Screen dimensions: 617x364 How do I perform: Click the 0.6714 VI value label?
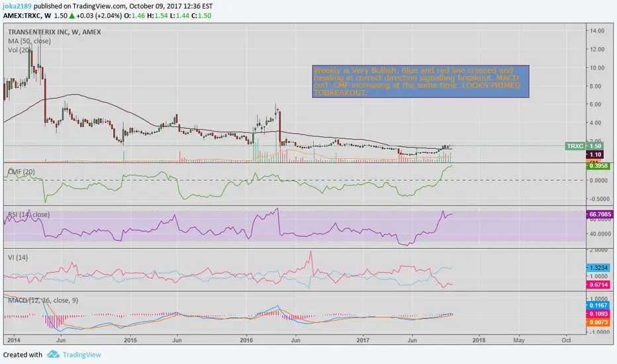click(598, 285)
